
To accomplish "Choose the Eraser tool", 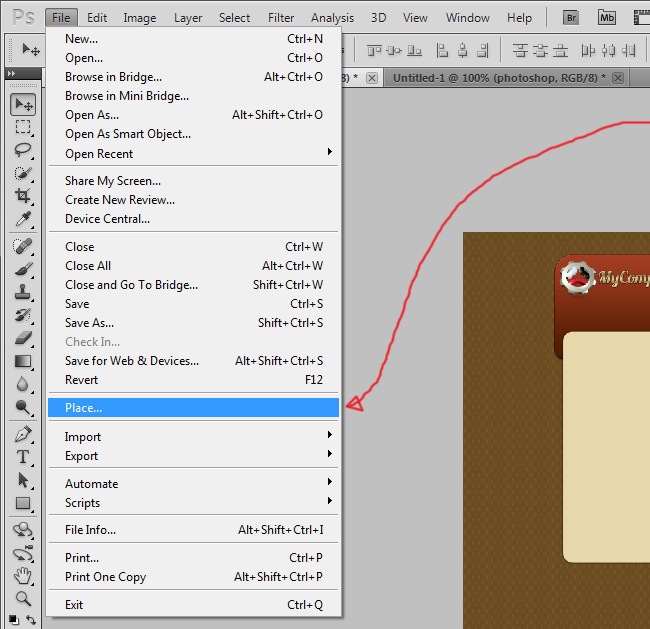I will [x=23, y=338].
